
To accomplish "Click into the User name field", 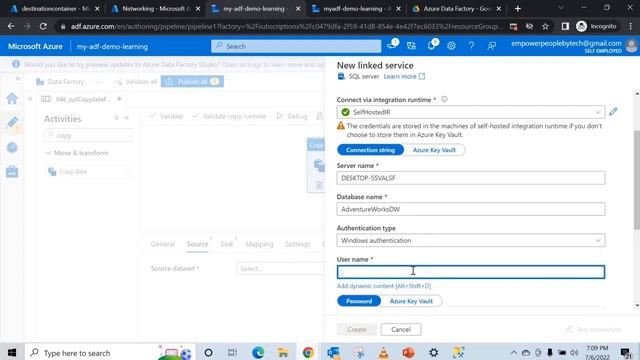I will tap(471, 272).
